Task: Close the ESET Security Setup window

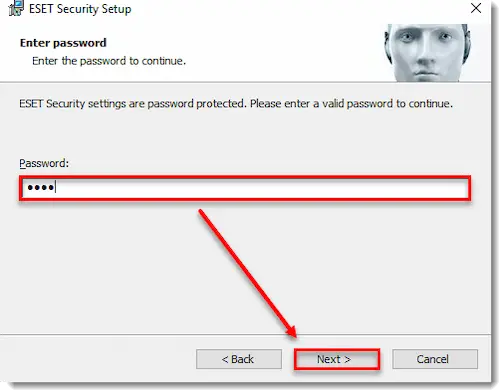Action: [x=476, y=8]
